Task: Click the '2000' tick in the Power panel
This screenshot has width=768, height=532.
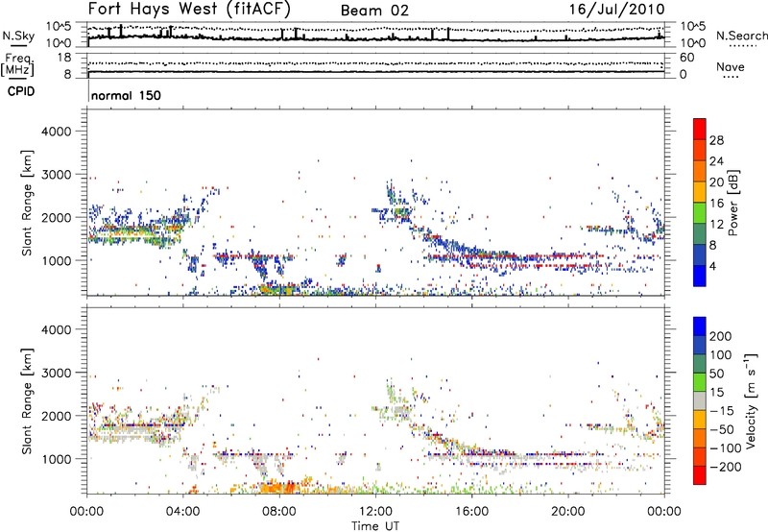Action: [x=57, y=217]
